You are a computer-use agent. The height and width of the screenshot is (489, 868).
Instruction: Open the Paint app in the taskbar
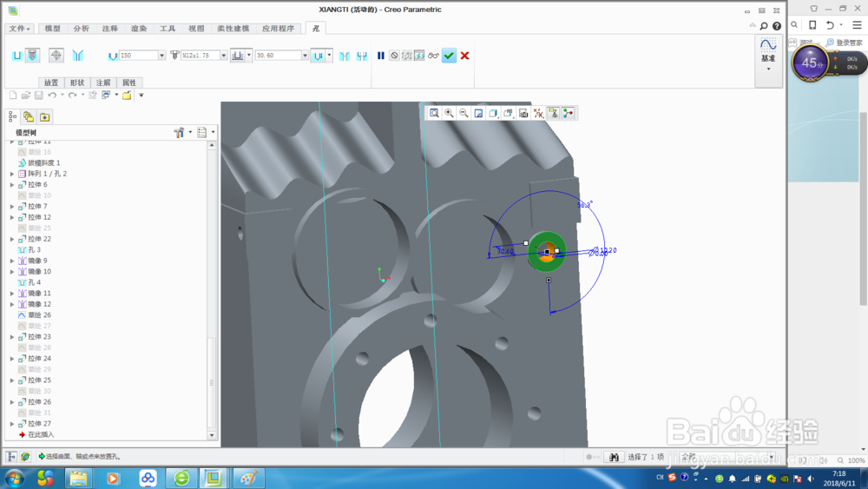coord(248,478)
